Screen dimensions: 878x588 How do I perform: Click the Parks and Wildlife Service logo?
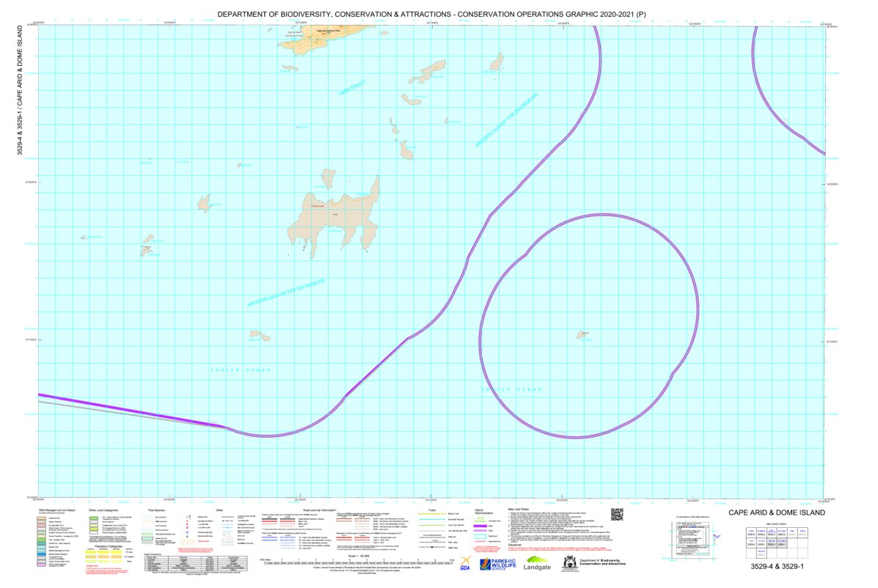click(x=497, y=564)
